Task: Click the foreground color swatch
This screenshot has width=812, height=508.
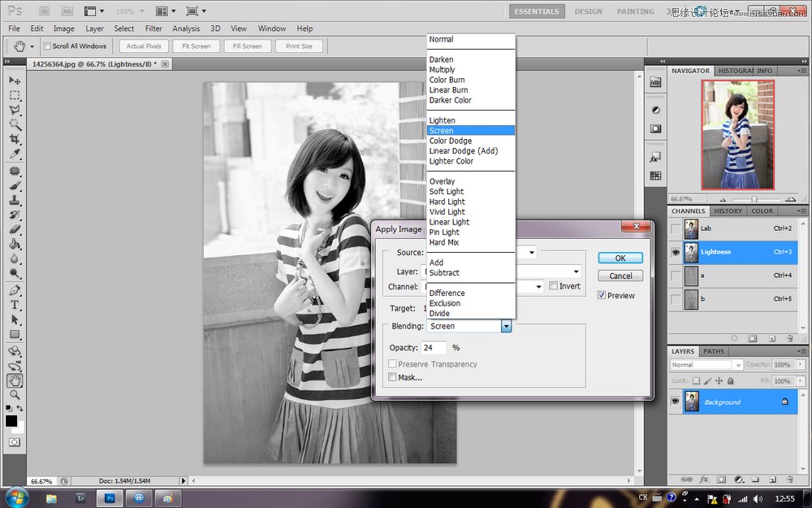Action: click(11, 421)
